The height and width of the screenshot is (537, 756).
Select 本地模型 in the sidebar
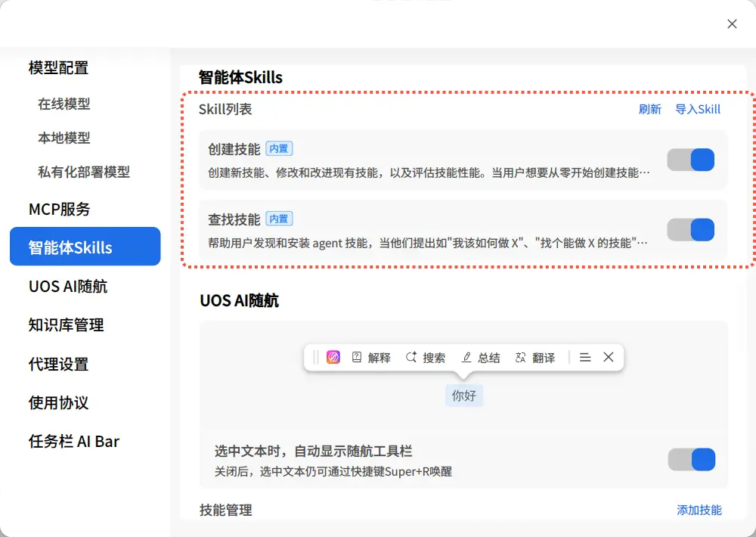coord(64,138)
